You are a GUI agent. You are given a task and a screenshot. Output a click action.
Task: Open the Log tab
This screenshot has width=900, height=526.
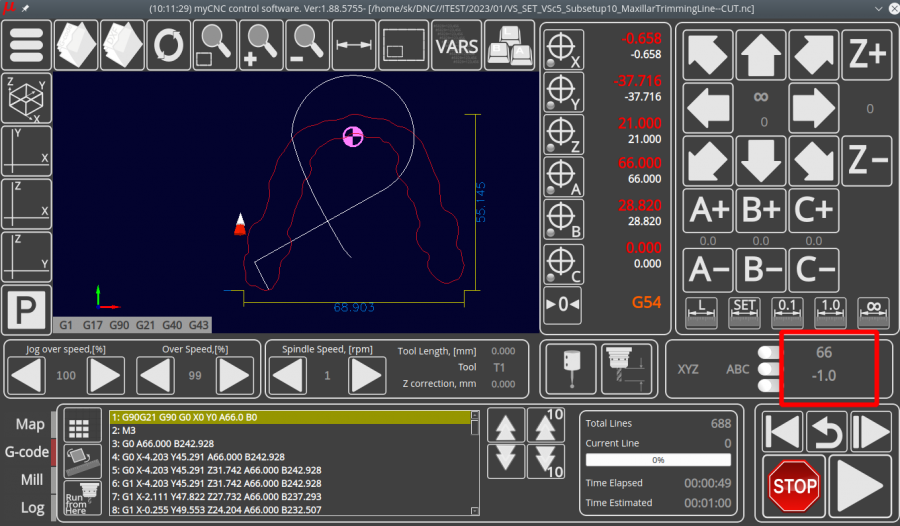pos(32,507)
